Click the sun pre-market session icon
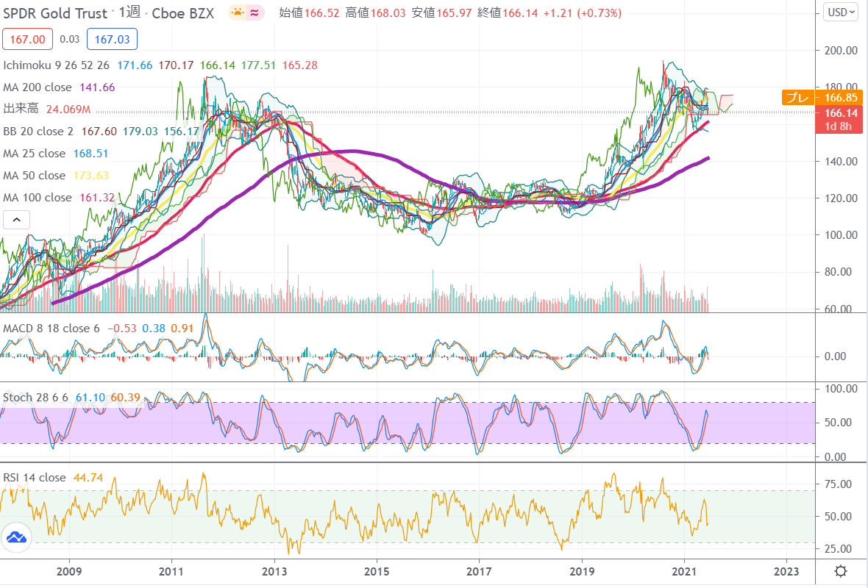868x588 pixels. click(238, 12)
